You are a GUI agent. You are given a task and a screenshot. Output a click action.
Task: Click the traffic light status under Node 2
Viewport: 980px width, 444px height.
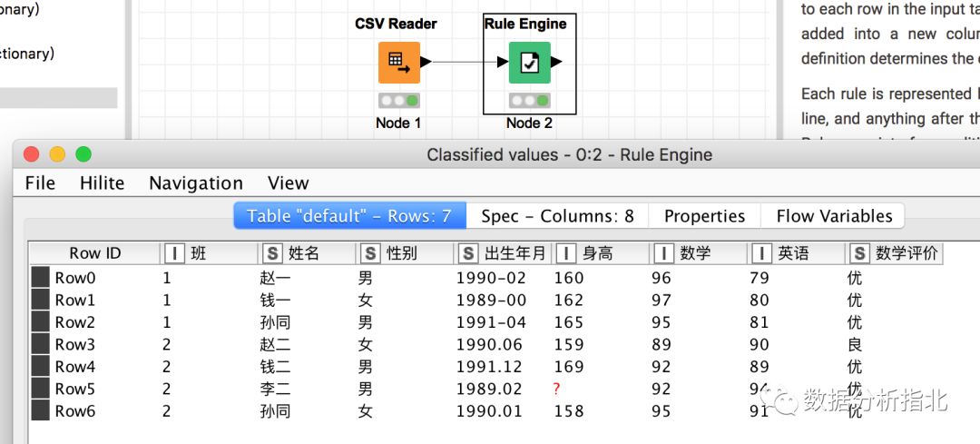click(x=529, y=100)
